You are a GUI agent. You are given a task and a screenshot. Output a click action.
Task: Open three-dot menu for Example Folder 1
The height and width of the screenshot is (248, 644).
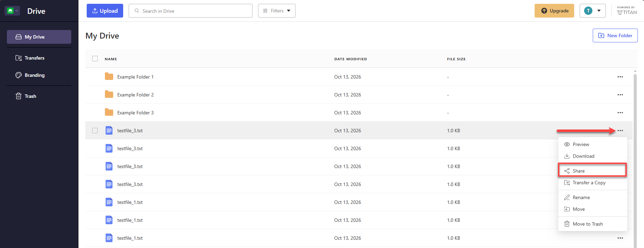point(620,77)
